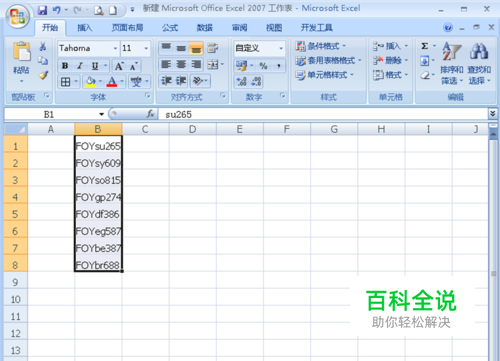Copy the selected cells
This screenshot has width=500, height=361.
[x=43, y=61]
